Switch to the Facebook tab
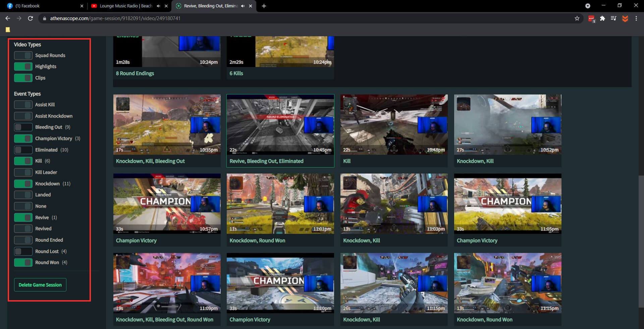 [45, 6]
